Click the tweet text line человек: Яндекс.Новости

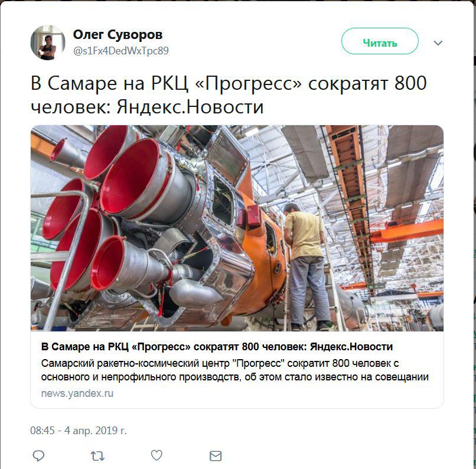coord(147,107)
